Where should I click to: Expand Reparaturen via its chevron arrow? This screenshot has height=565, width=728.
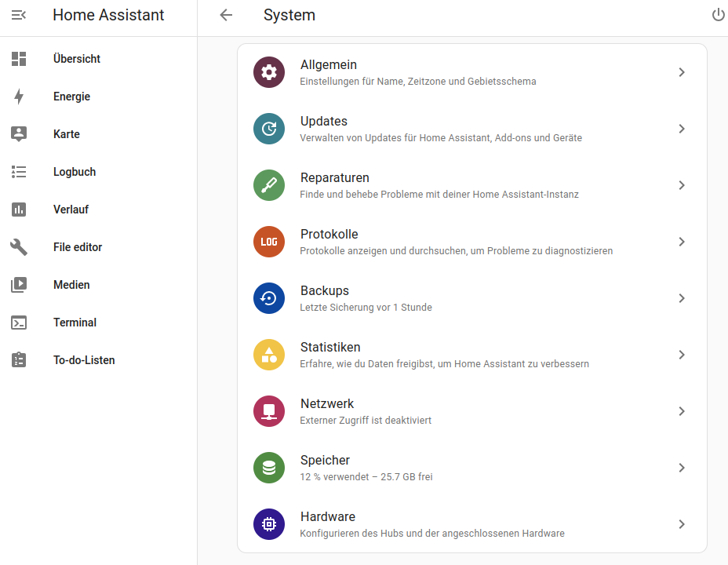[x=682, y=185]
